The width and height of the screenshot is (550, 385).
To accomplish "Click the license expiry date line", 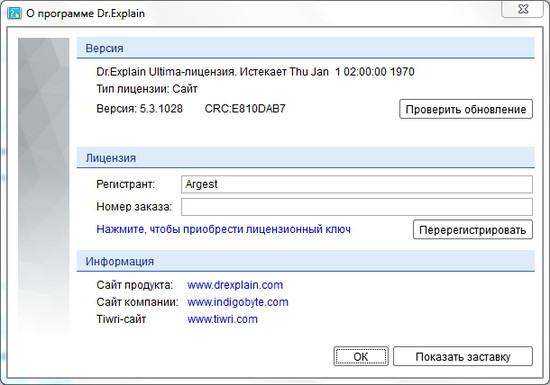I will tap(255, 72).
